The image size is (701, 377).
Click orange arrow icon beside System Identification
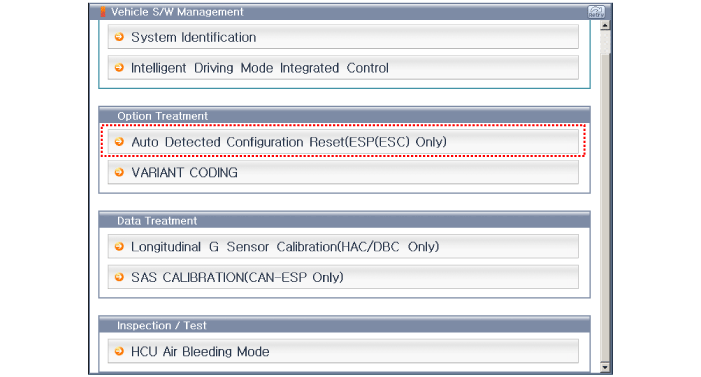point(119,37)
